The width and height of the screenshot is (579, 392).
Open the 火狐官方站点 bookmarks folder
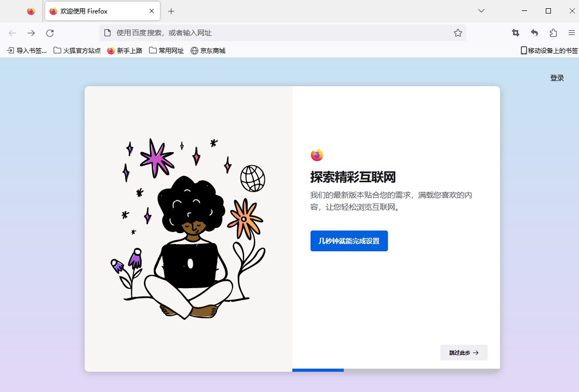pos(77,50)
